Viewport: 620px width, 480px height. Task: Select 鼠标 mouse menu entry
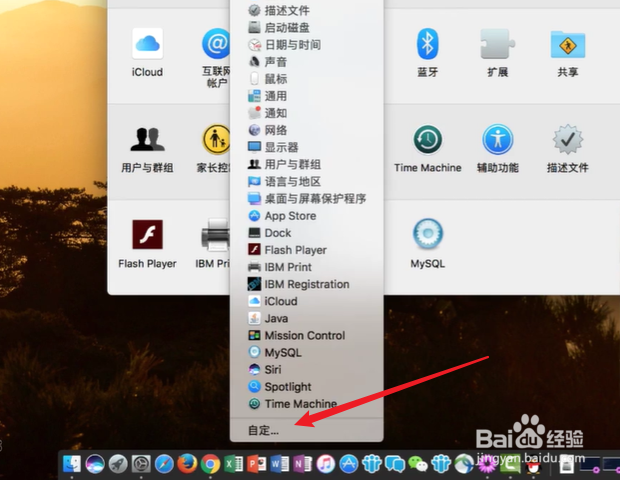(x=306, y=79)
